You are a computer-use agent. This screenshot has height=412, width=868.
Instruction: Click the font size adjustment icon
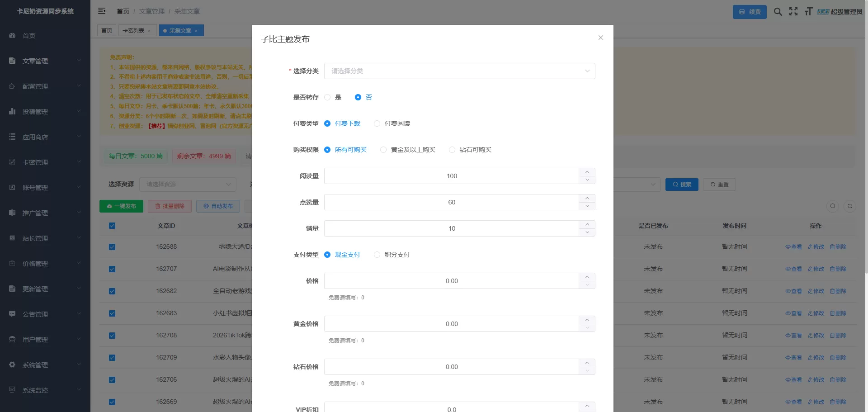click(x=808, y=12)
